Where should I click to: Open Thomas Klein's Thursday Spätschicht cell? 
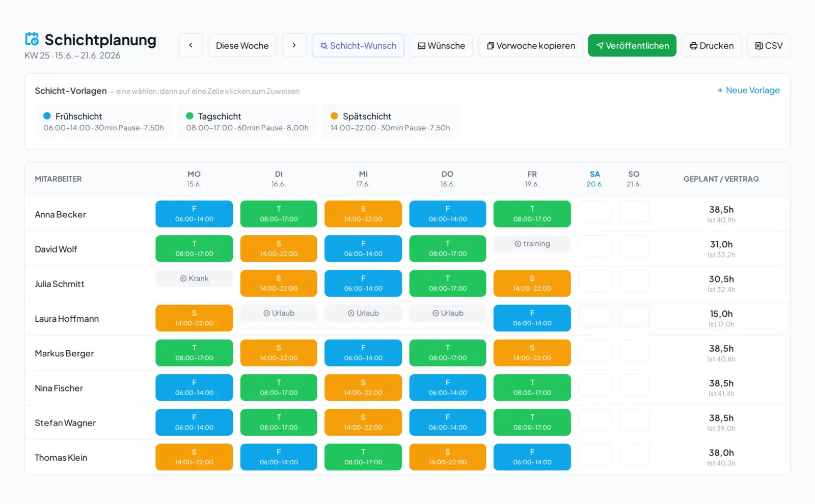(x=448, y=457)
